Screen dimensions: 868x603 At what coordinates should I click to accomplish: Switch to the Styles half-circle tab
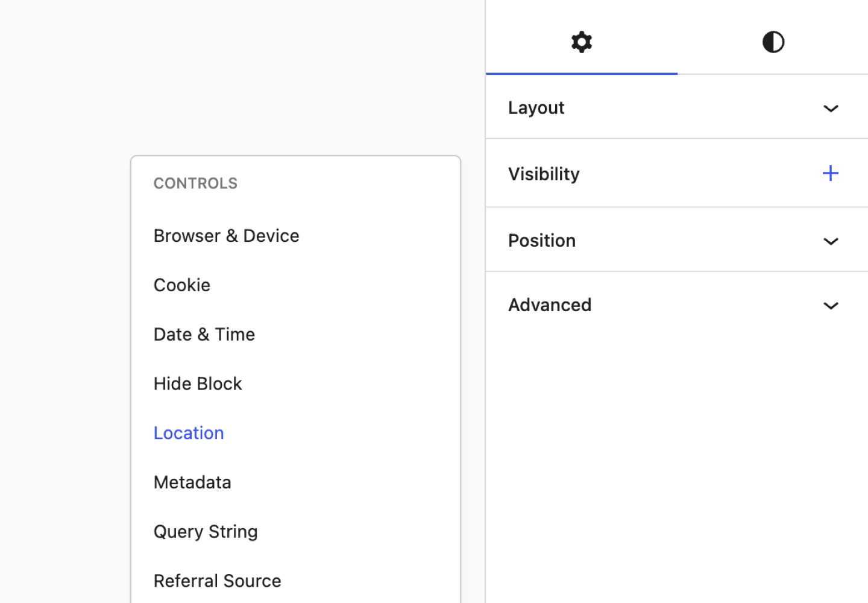(x=773, y=42)
